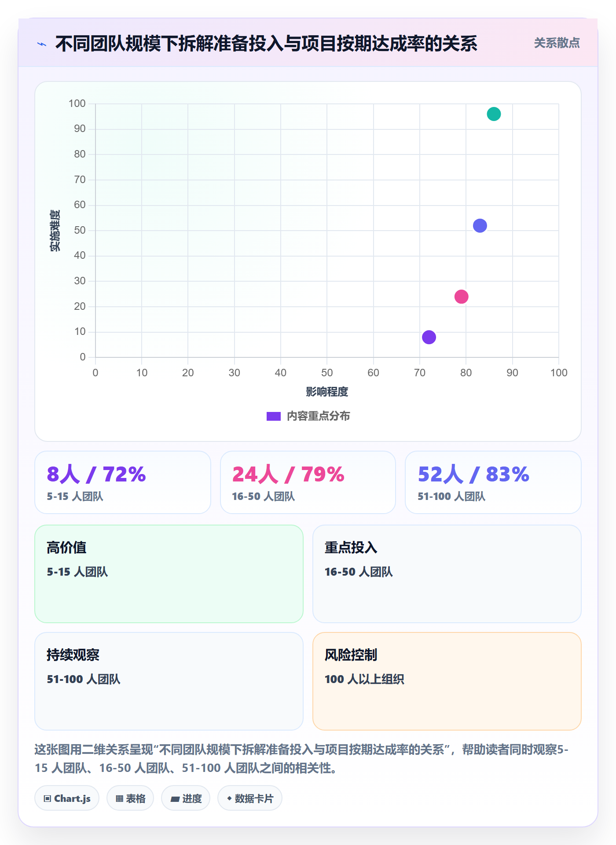616x845 pixels.
Task: Click the 关系散点 badge in the header
Action: (557, 43)
